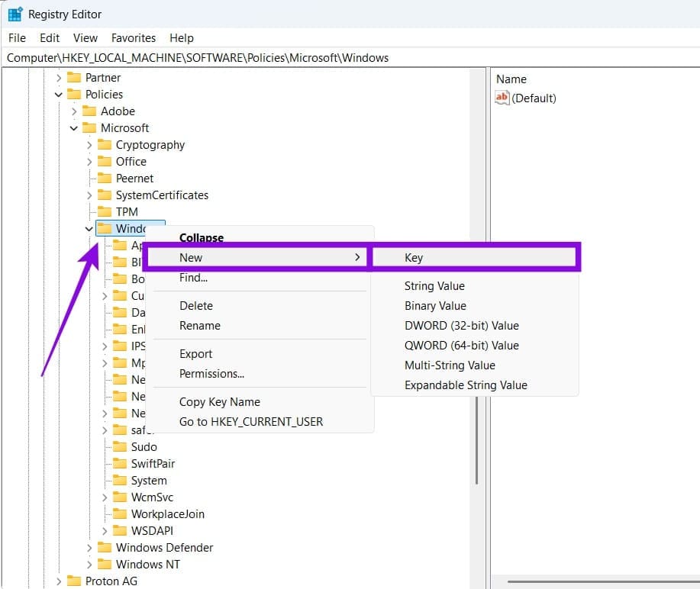Click the Peernet folder icon
This screenshot has width=700, height=589.
(x=105, y=178)
